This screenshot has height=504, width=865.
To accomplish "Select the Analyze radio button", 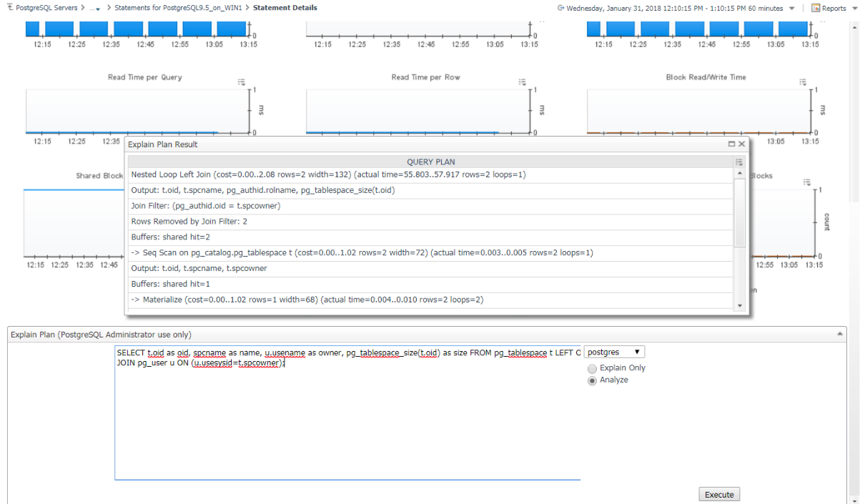I will [x=592, y=380].
